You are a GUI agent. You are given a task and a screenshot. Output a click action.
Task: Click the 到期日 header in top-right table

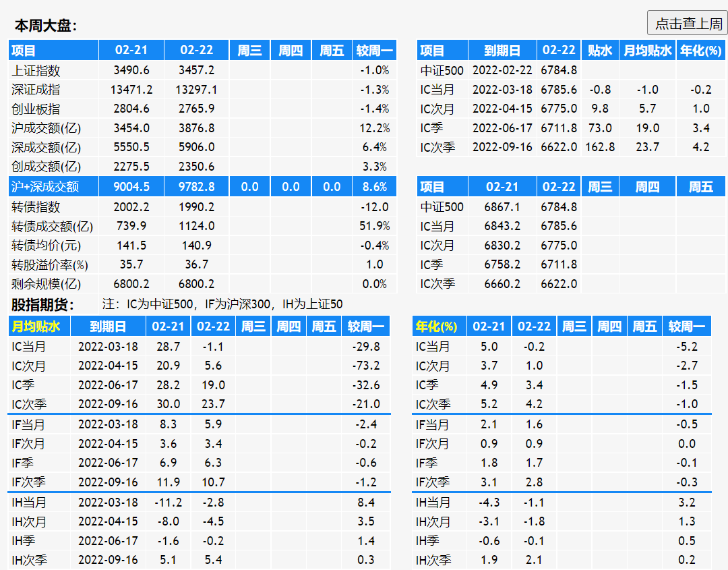pyautogui.click(x=502, y=50)
